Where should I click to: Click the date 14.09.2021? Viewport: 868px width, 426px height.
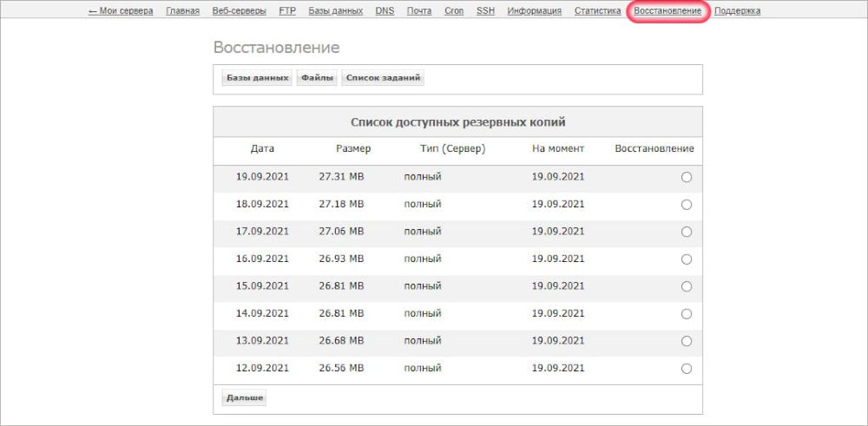tap(262, 314)
